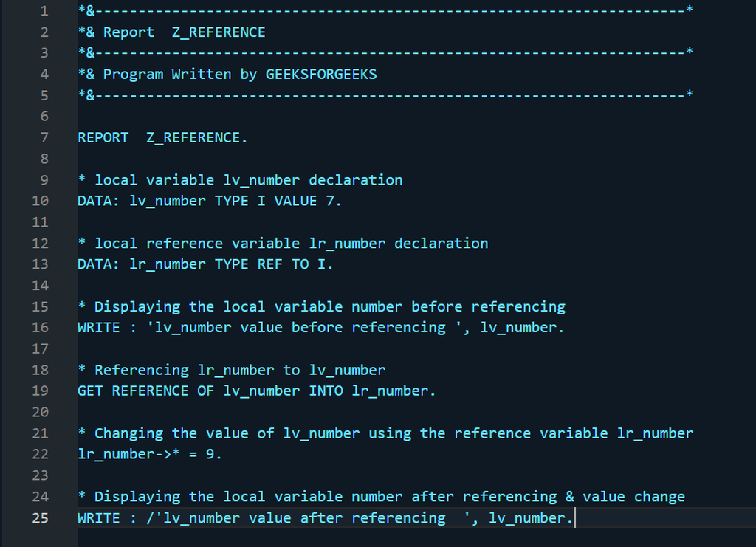Click the word 'Changing' in the line 21 comment
Viewport: 756px width, 547px height.
point(128,433)
